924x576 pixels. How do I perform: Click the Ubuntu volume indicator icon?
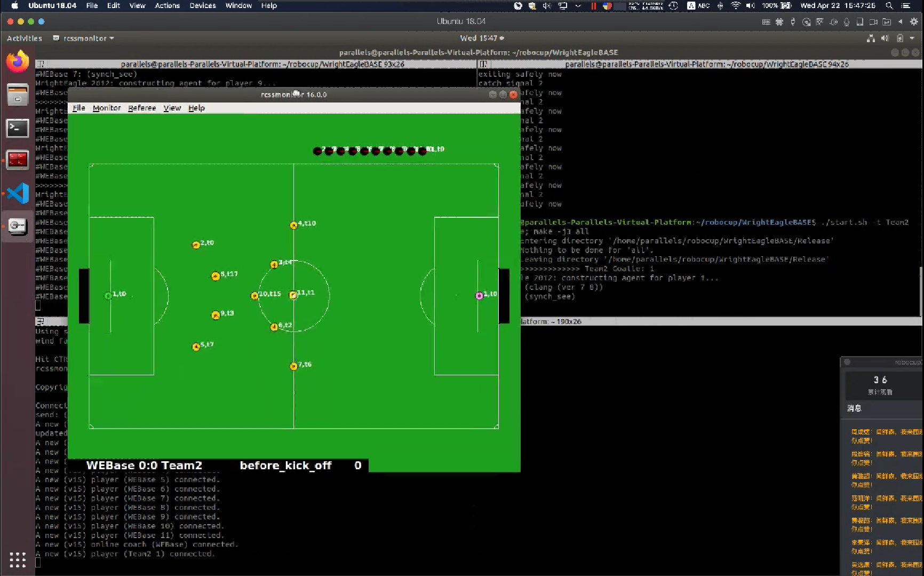tap(885, 38)
